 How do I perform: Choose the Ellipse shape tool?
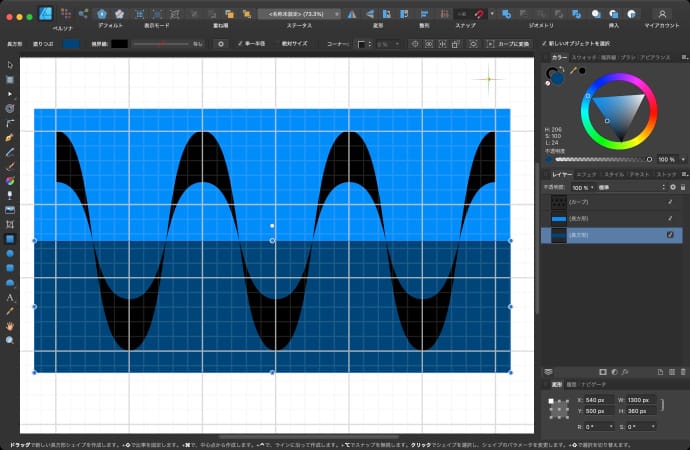tap(10, 253)
